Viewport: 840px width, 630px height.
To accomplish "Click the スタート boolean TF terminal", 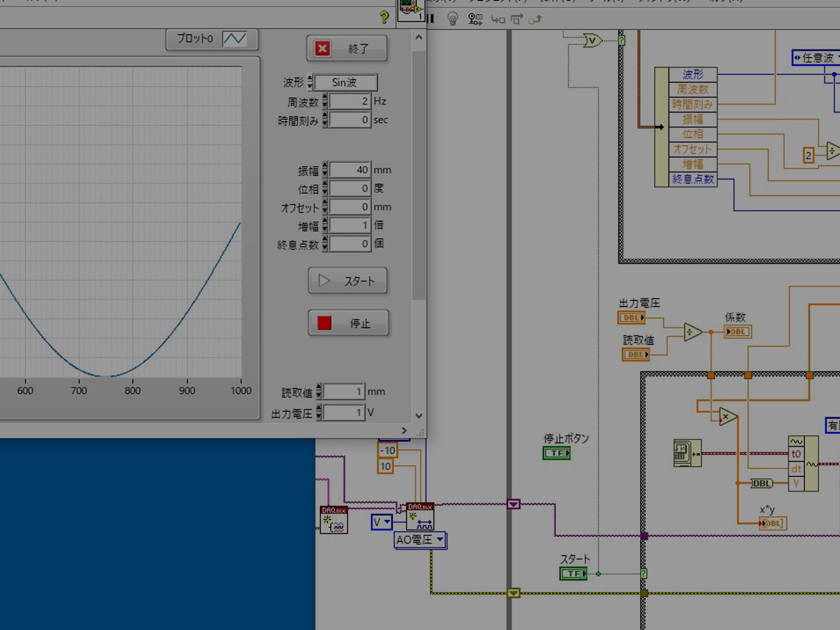I will (573, 573).
